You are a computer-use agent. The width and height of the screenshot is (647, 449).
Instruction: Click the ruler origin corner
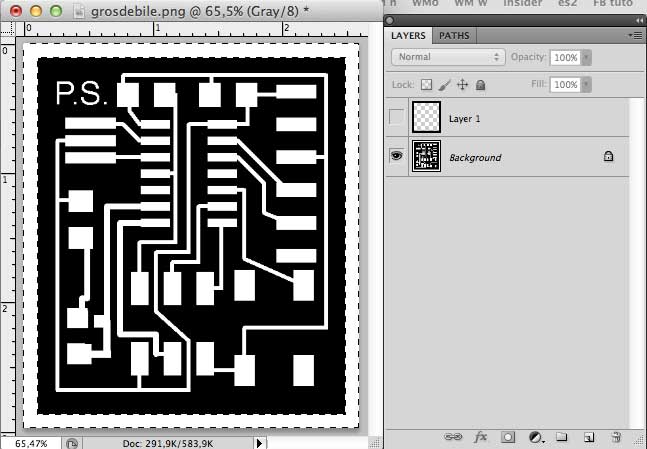pyautogui.click(x=8, y=28)
